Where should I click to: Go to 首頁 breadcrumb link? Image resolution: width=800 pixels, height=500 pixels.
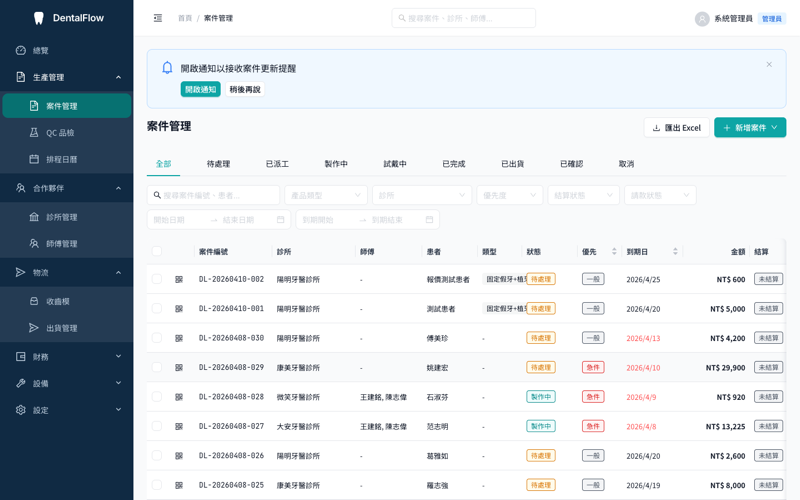pos(185,18)
